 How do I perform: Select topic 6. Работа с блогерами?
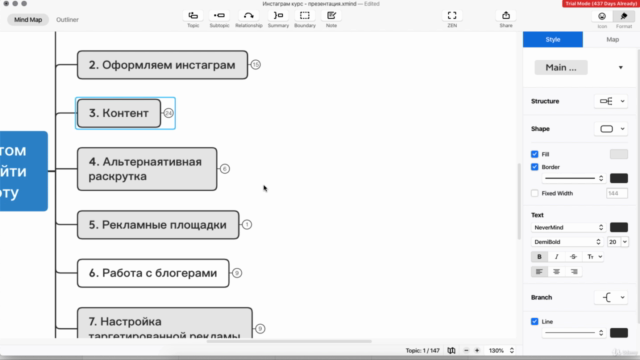(153, 273)
